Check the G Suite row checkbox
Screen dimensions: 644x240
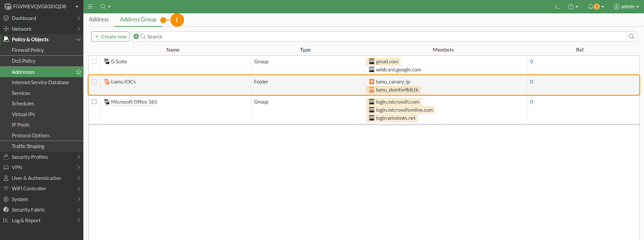(x=94, y=62)
